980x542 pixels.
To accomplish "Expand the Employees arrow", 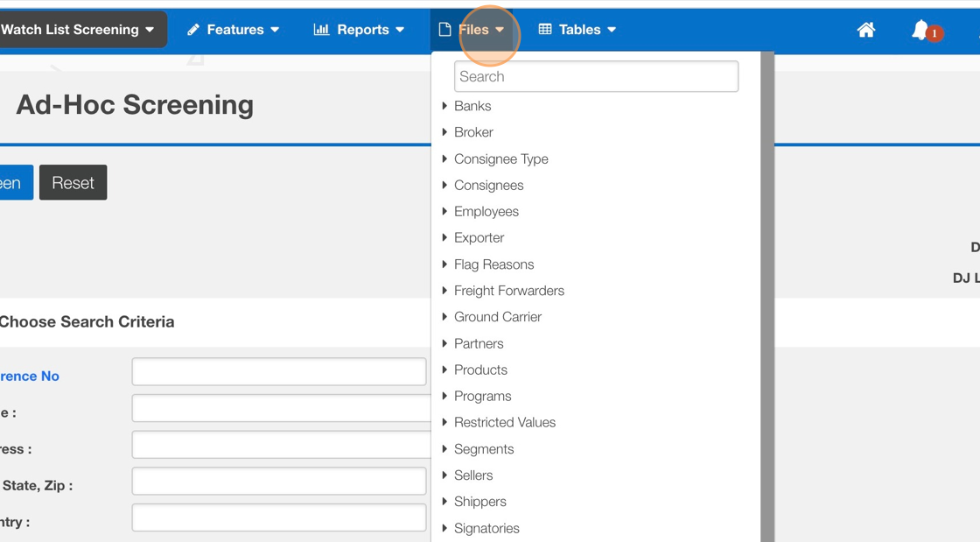I will (x=444, y=211).
